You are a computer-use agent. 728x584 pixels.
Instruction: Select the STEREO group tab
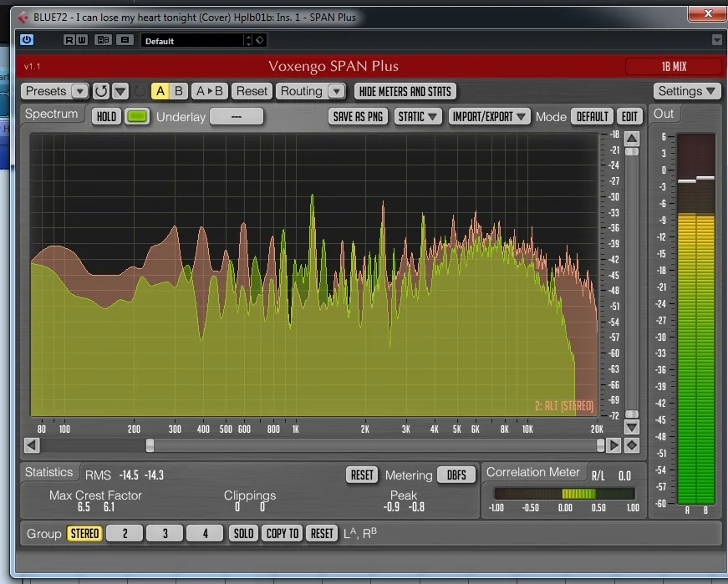coord(84,533)
